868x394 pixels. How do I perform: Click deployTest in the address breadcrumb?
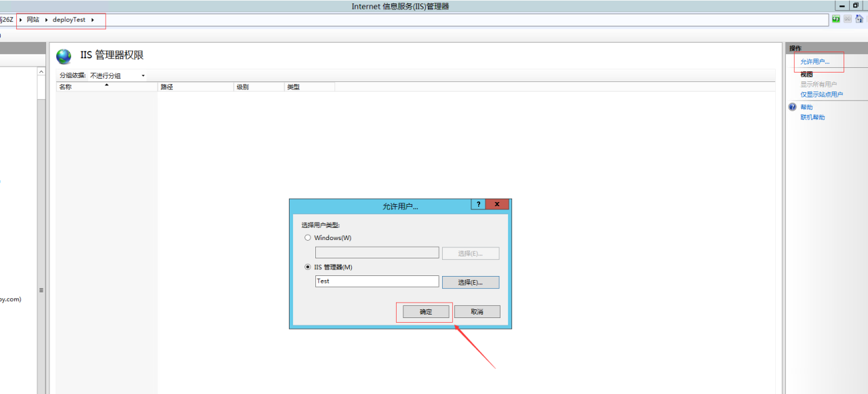[x=69, y=20]
